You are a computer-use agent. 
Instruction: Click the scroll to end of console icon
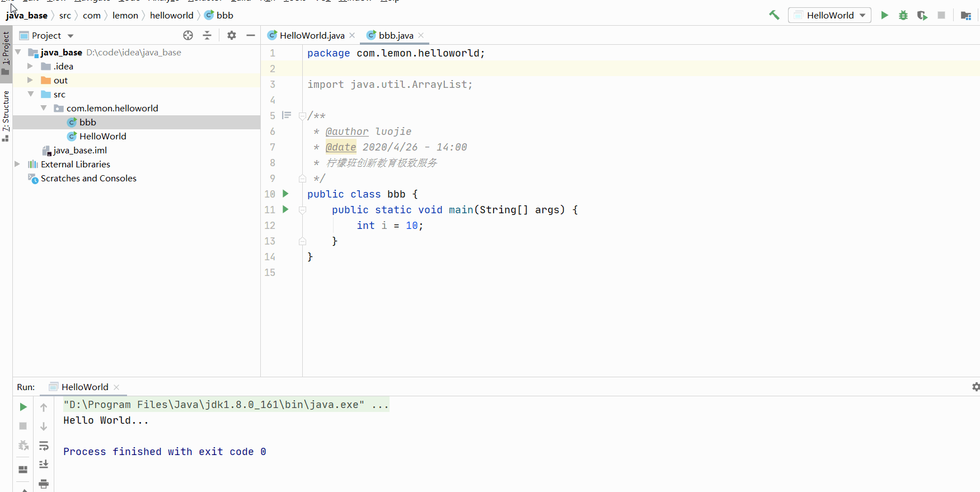pos(44,464)
